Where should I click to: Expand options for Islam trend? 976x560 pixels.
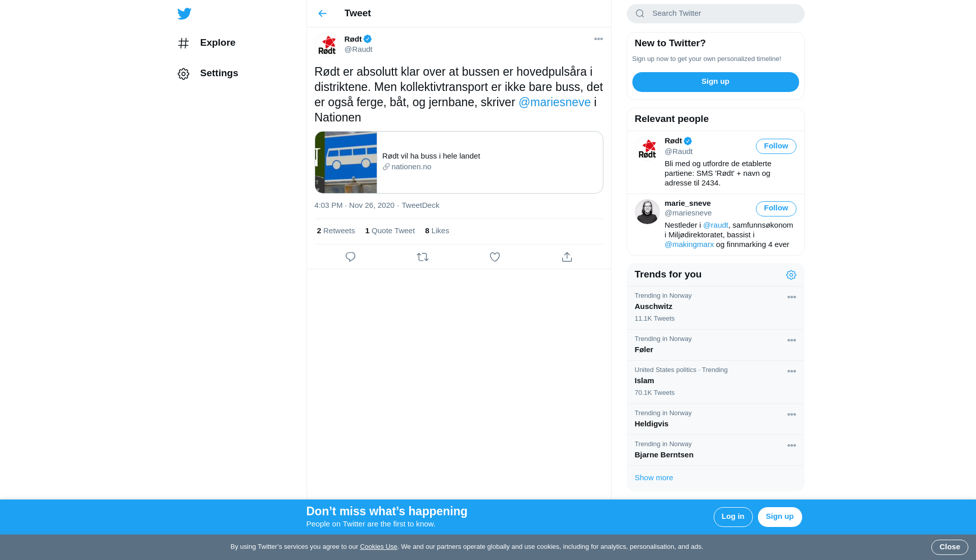791,371
